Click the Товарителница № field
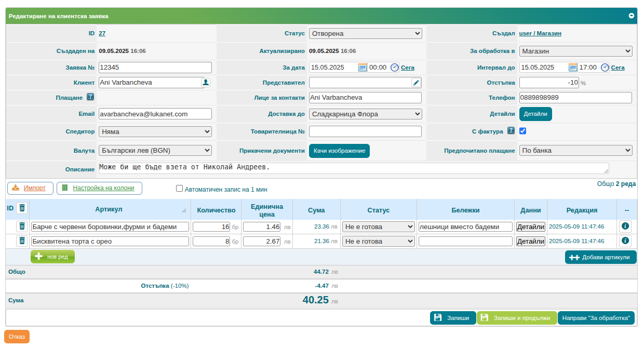The image size is (644, 347). point(365,131)
